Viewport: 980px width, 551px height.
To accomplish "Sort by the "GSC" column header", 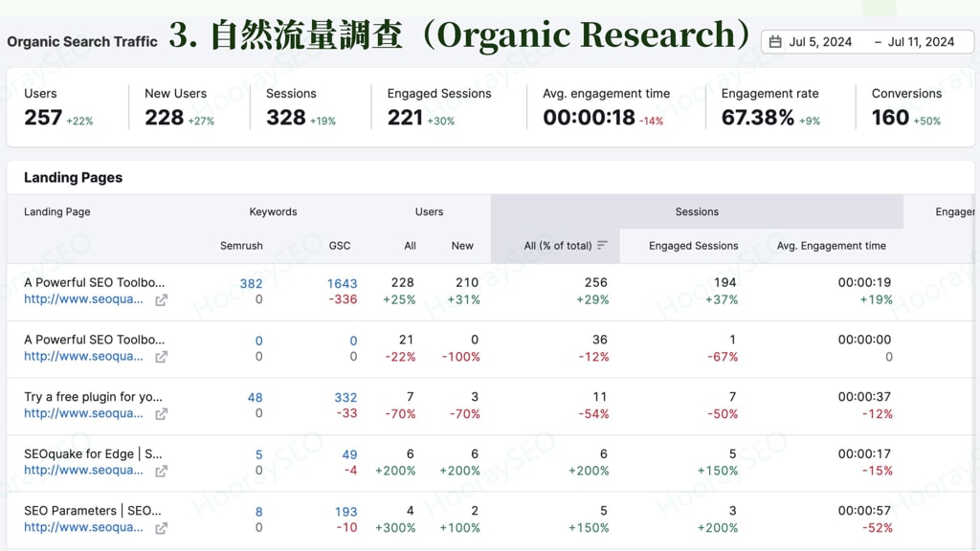I will coord(340,245).
